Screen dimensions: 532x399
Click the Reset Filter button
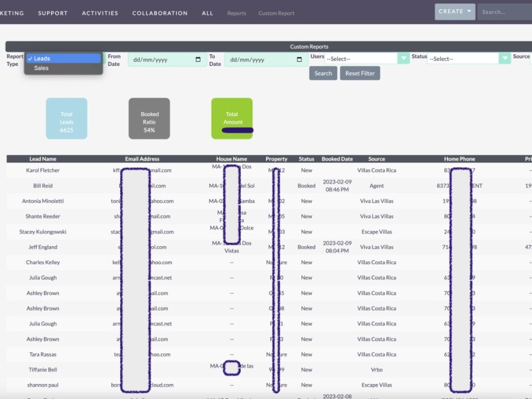point(360,73)
